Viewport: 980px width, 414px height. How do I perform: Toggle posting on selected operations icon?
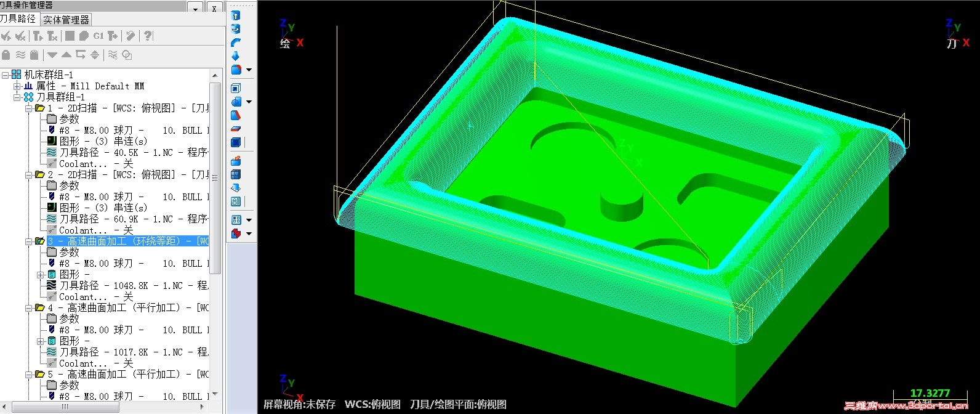point(34,55)
